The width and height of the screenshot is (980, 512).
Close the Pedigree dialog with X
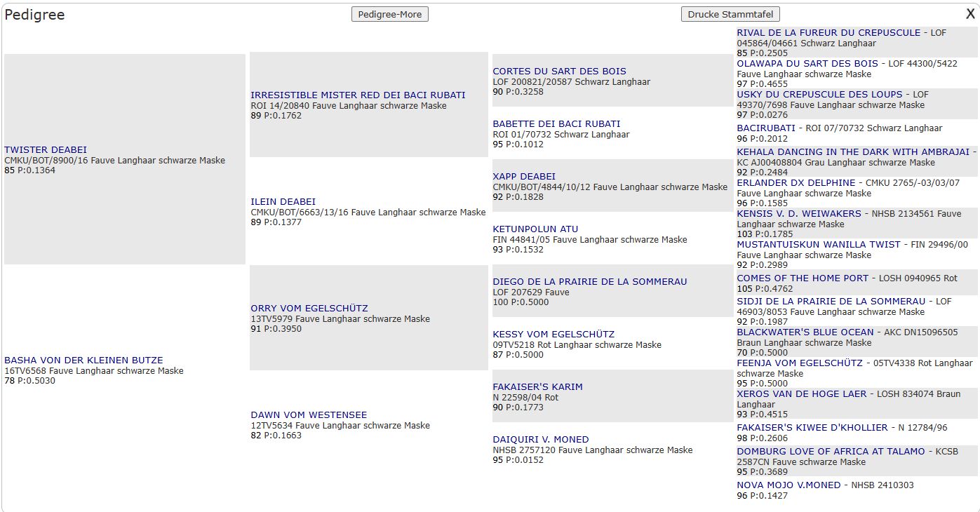coord(970,13)
